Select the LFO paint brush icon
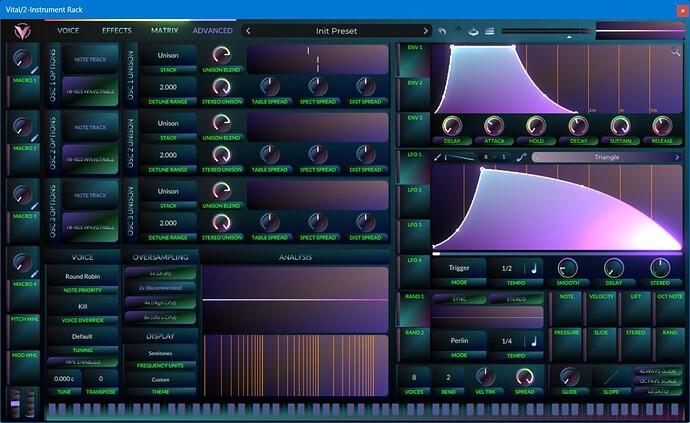Screen dimensions: 690x423 (437, 157)
